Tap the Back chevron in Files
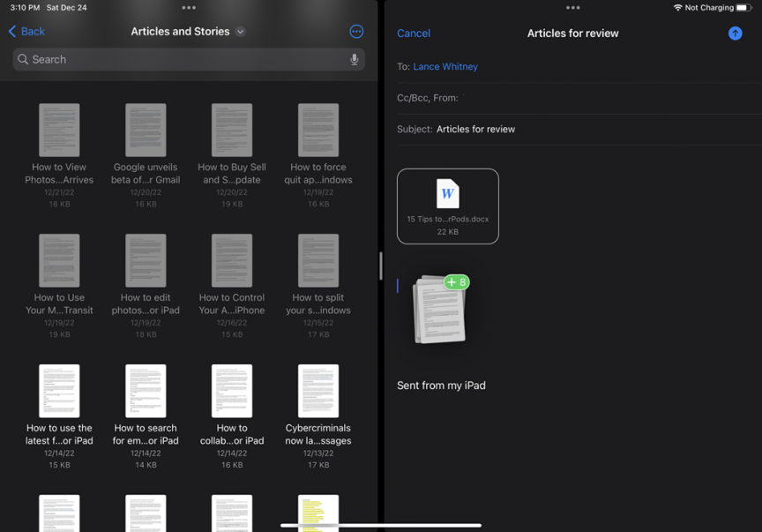The height and width of the screenshot is (532, 762). pyautogui.click(x=26, y=32)
